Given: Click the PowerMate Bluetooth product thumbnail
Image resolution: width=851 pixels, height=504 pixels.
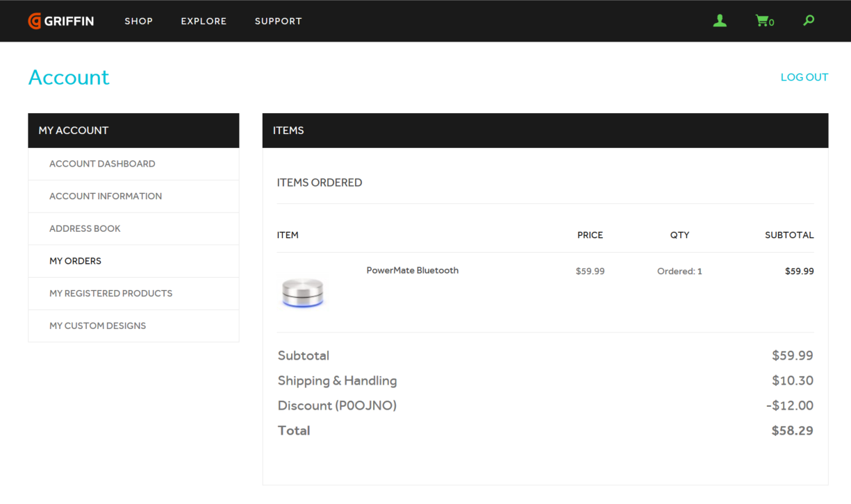Looking at the screenshot, I should tap(303, 292).
